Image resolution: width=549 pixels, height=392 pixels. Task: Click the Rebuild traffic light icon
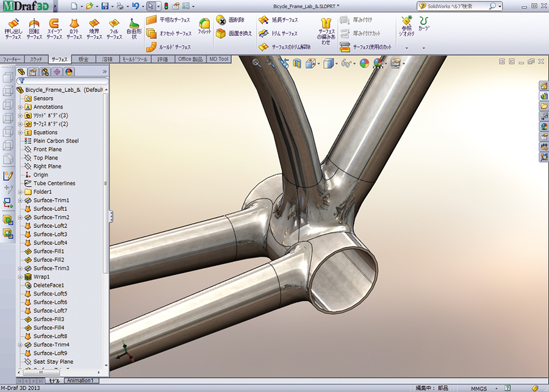[167, 6]
